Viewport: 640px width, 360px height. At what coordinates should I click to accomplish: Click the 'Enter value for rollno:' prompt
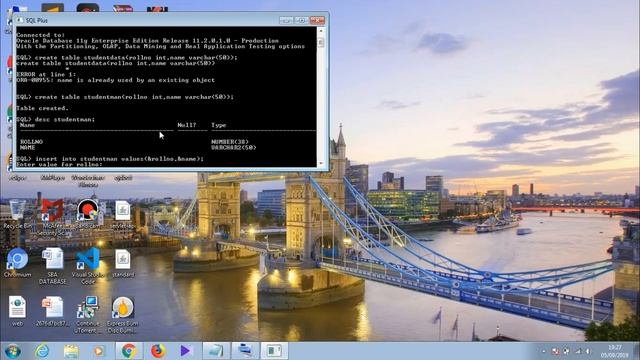click(59, 164)
